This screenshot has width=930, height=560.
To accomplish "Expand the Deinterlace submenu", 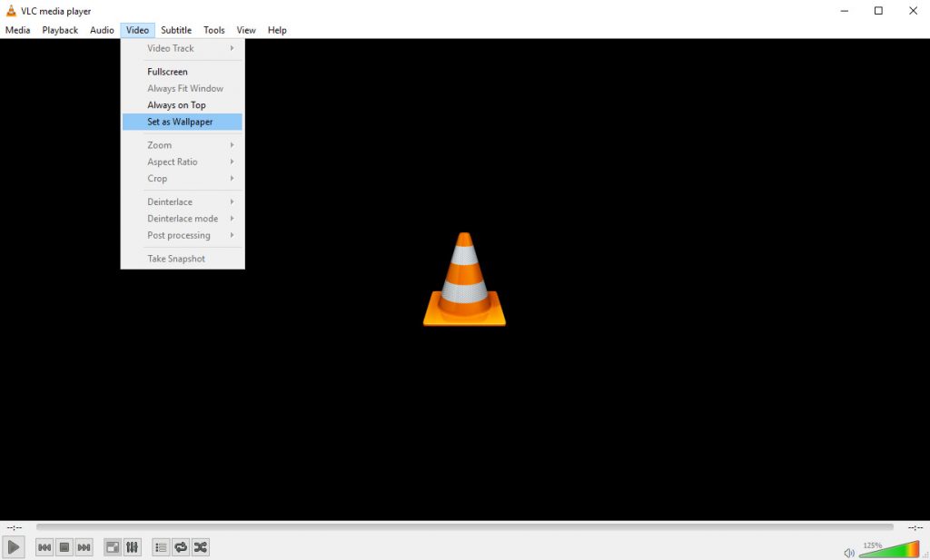I will coord(183,202).
